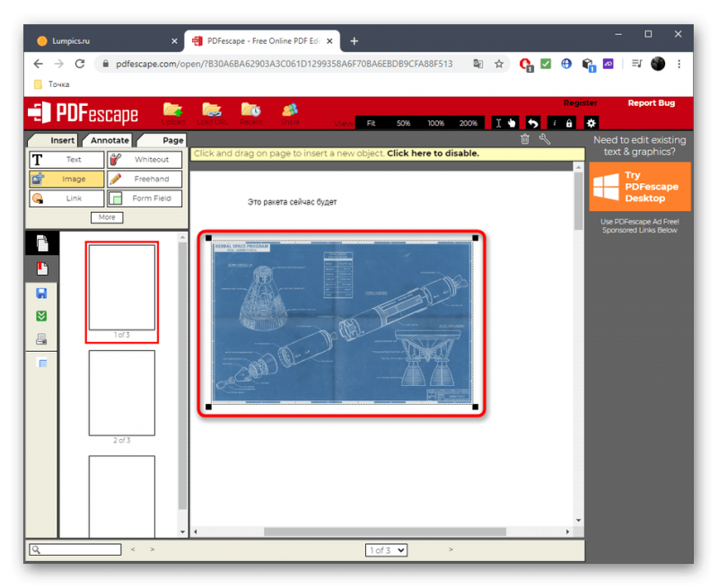Click previous search result arrow
718x588 pixels.
click(x=133, y=549)
